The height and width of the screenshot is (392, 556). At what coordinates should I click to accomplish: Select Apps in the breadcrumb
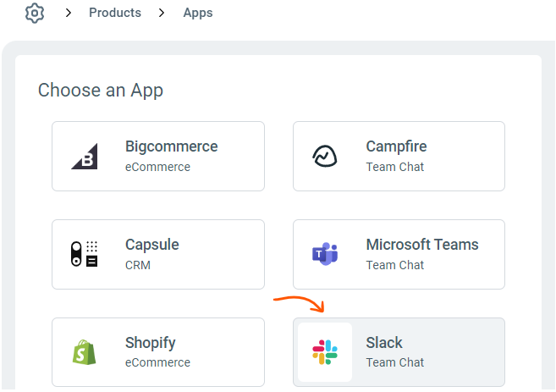(198, 14)
